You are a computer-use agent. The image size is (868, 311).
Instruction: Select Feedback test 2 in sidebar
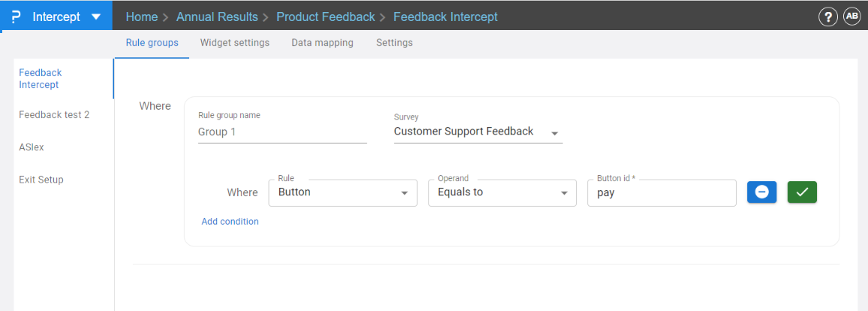click(x=54, y=115)
